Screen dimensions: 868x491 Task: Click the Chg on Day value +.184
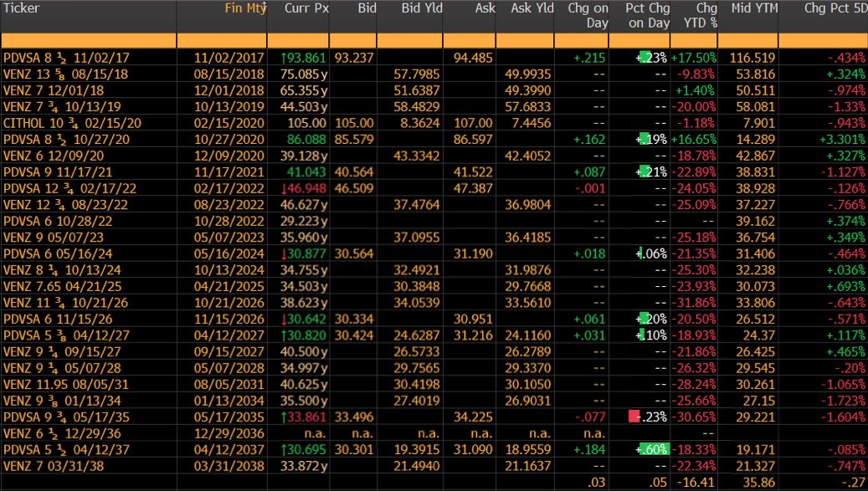click(x=589, y=449)
